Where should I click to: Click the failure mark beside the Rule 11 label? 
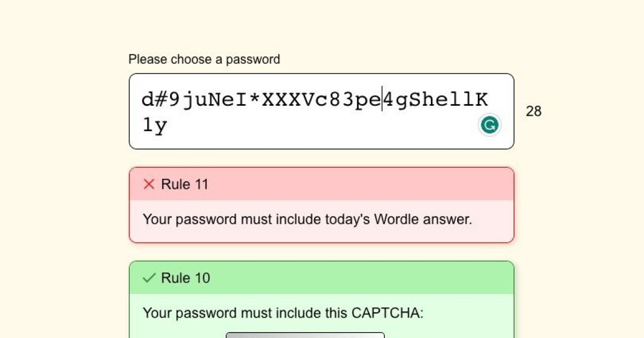(149, 184)
